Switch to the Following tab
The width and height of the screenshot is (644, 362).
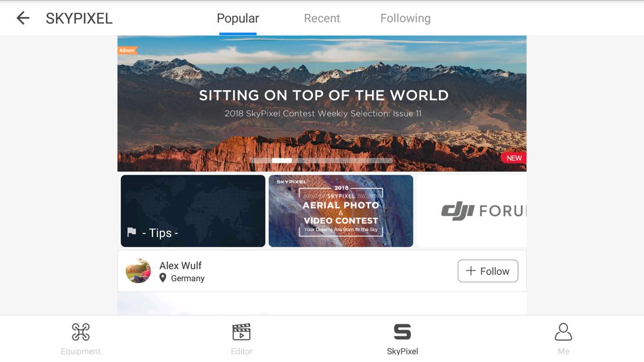pos(405,18)
